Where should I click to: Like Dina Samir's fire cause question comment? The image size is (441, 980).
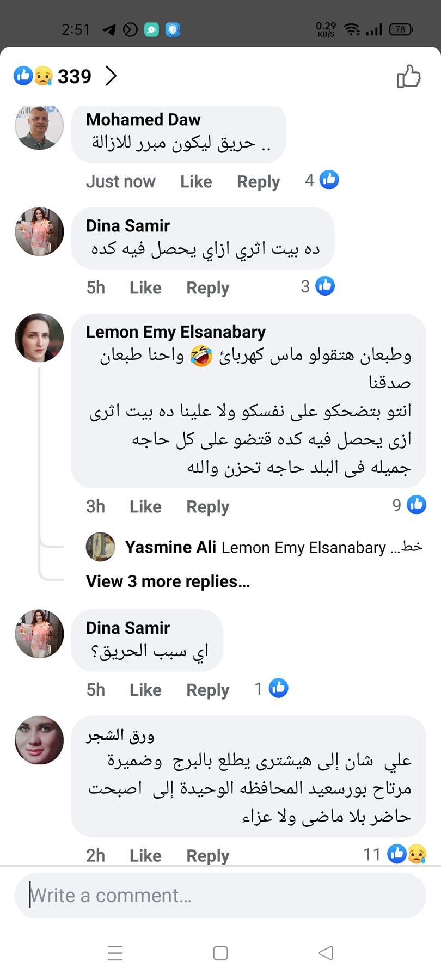coord(145,690)
